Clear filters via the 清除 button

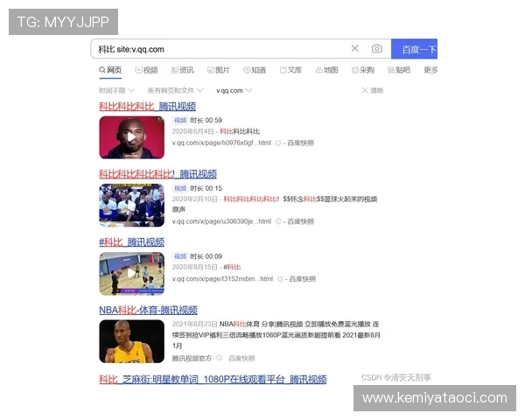coord(373,90)
